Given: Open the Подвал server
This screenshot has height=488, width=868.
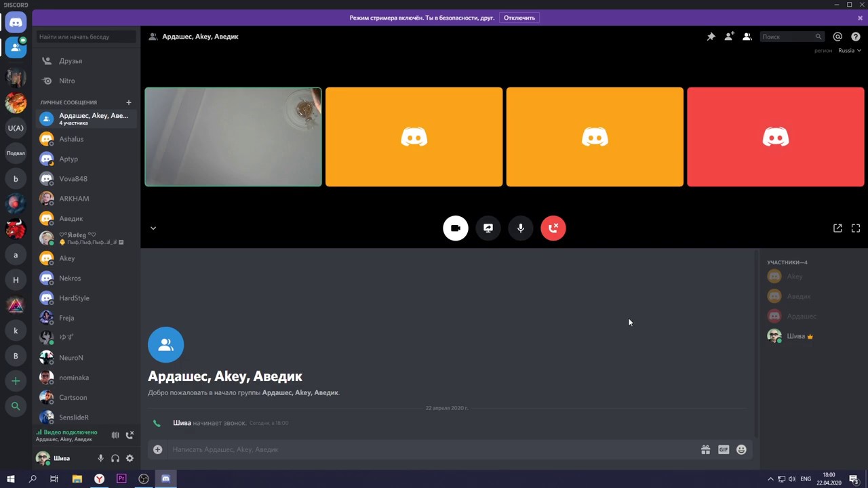Looking at the screenshot, I should [x=16, y=153].
